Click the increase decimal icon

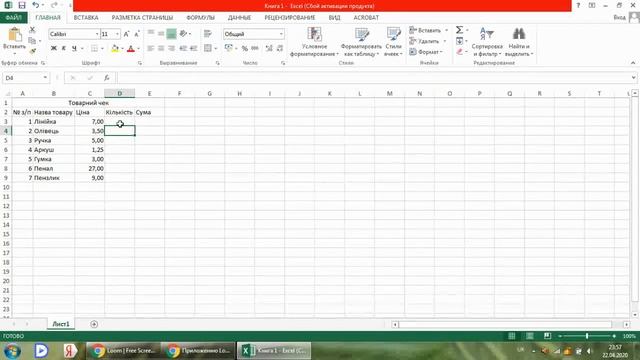pos(269,48)
